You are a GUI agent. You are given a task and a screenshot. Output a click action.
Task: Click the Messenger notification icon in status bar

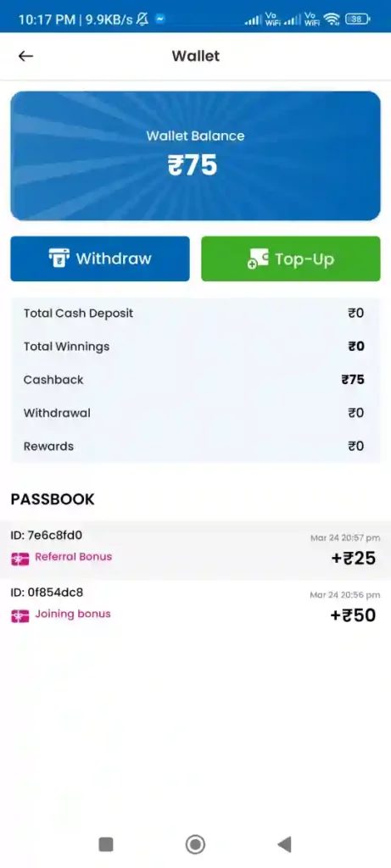[160, 19]
